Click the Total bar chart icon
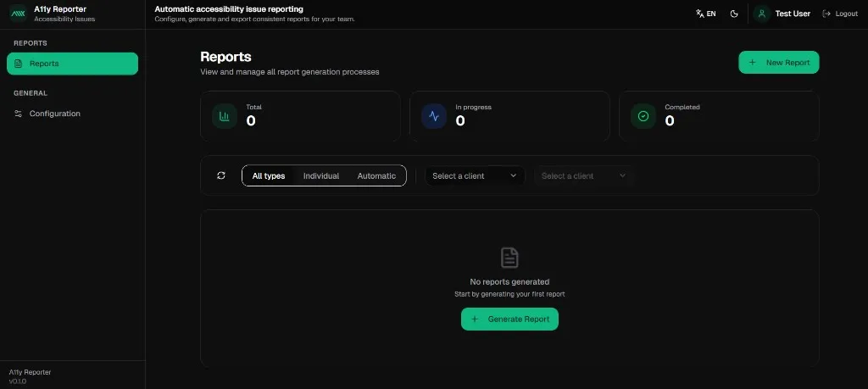 (x=225, y=116)
